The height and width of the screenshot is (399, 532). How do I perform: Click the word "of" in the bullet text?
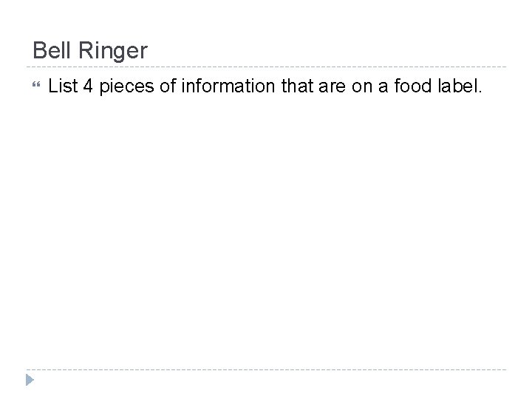pos(168,86)
